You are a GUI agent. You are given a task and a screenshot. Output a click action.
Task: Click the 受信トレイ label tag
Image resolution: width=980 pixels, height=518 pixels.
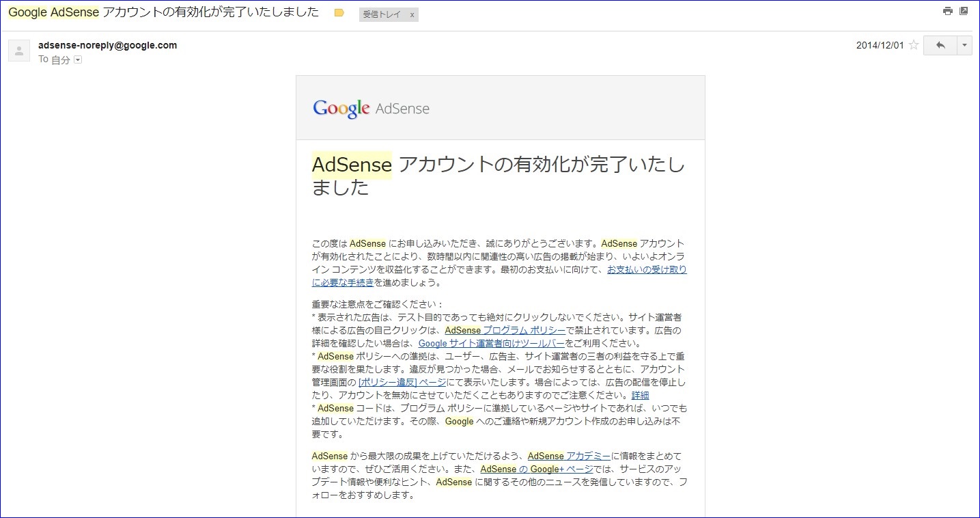[382, 14]
